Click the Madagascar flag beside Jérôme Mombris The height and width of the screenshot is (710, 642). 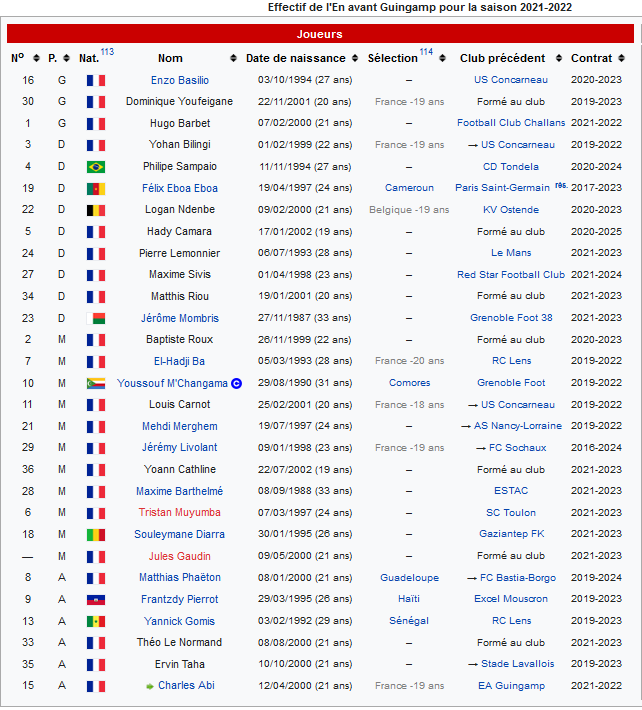click(x=96, y=318)
